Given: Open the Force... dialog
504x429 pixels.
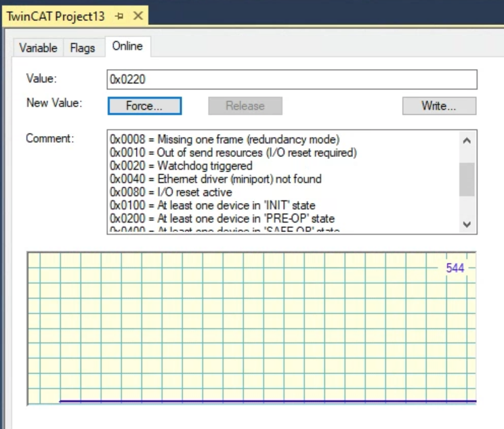Looking at the screenshot, I should pyautogui.click(x=145, y=106).
